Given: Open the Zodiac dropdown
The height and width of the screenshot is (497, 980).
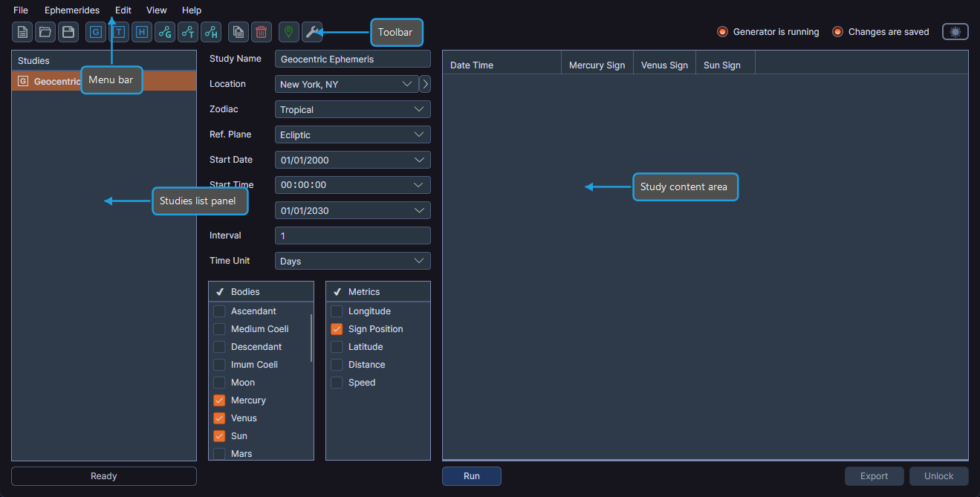Looking at the screenshot, I should [x=352, y=109].
